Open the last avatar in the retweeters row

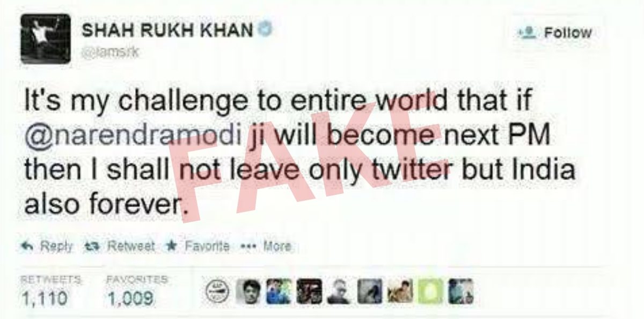pyautogui.click(x=461, y=292)
